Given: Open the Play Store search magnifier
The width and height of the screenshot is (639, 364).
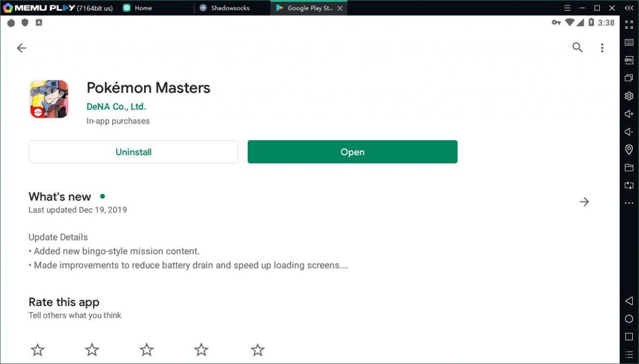Looking at the screenshot, I should [x=577, y=48].
